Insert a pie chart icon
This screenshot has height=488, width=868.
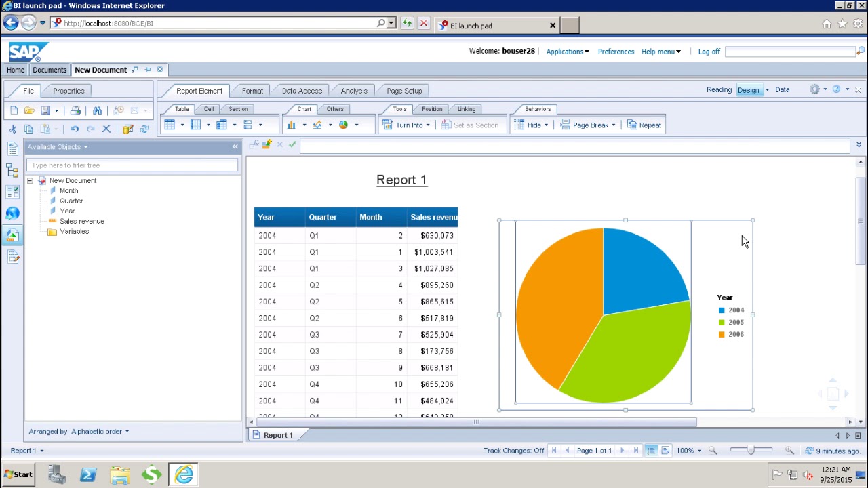(x=343, y=125)
